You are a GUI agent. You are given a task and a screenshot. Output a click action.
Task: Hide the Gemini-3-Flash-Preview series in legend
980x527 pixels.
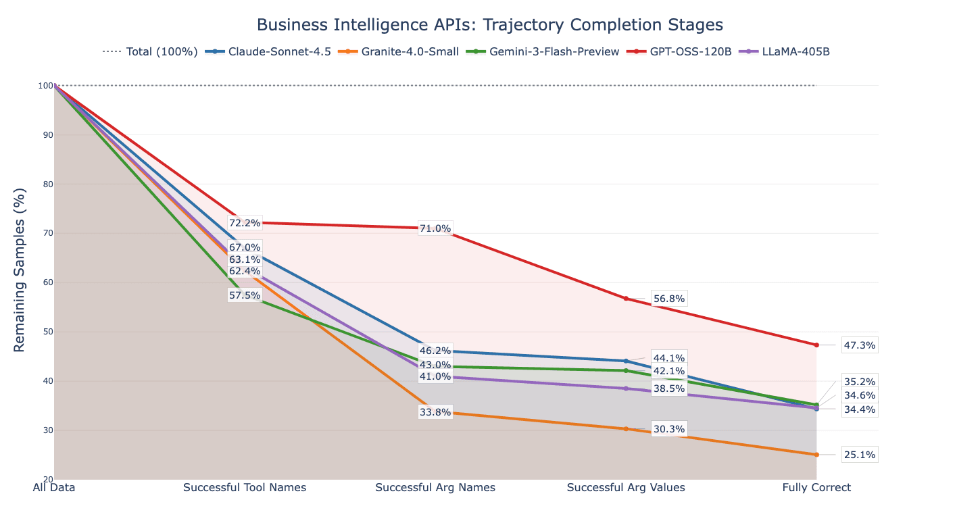coord(545,51)
